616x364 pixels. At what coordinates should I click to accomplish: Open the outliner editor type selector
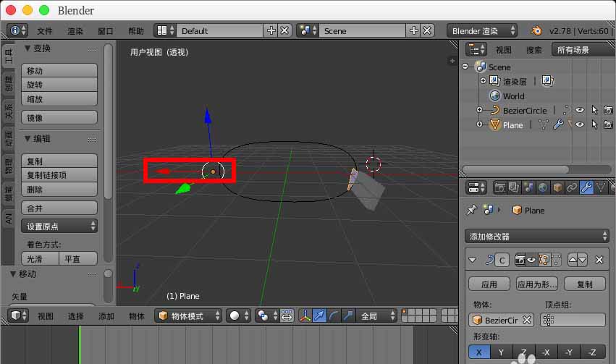click(476, 50)
